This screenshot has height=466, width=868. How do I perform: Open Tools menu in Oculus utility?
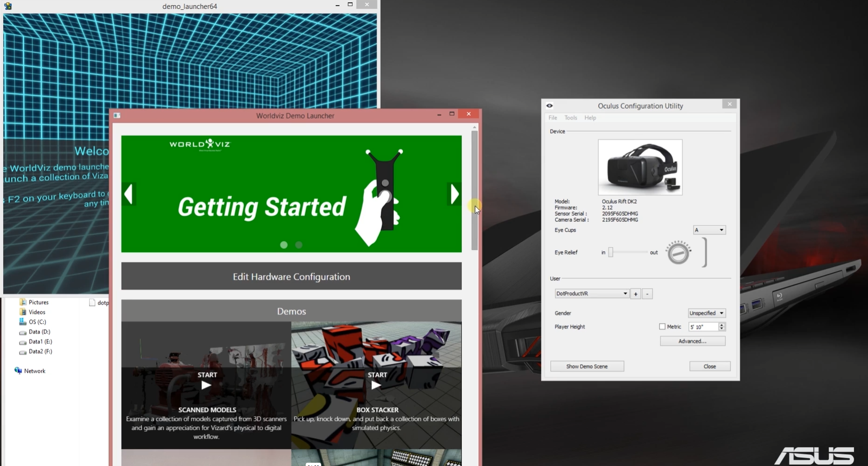click(570, 118)
